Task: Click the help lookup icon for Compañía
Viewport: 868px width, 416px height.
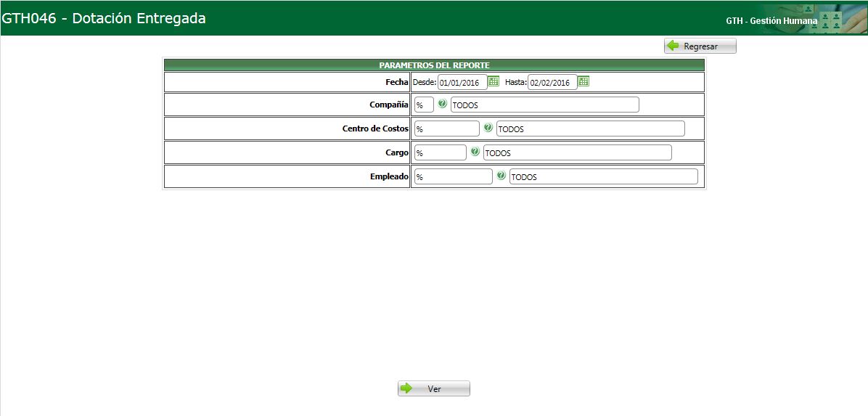Action: pyautogui.click(x=442, y=103)
